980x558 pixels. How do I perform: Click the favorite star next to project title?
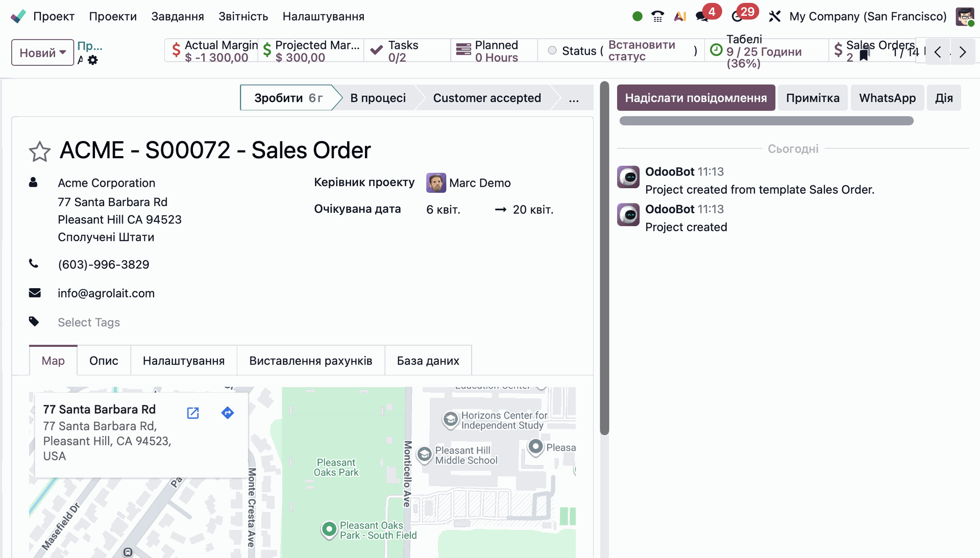(39, 151)
